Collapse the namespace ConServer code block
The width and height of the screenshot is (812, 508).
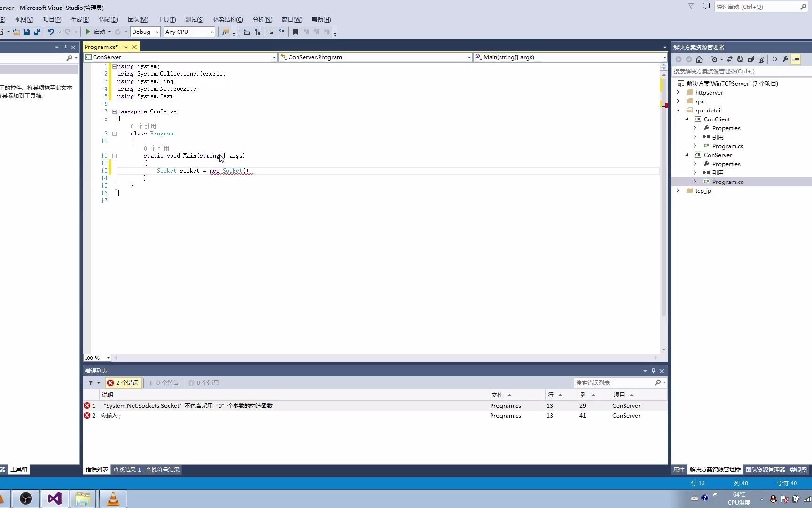tap(114, 111)
